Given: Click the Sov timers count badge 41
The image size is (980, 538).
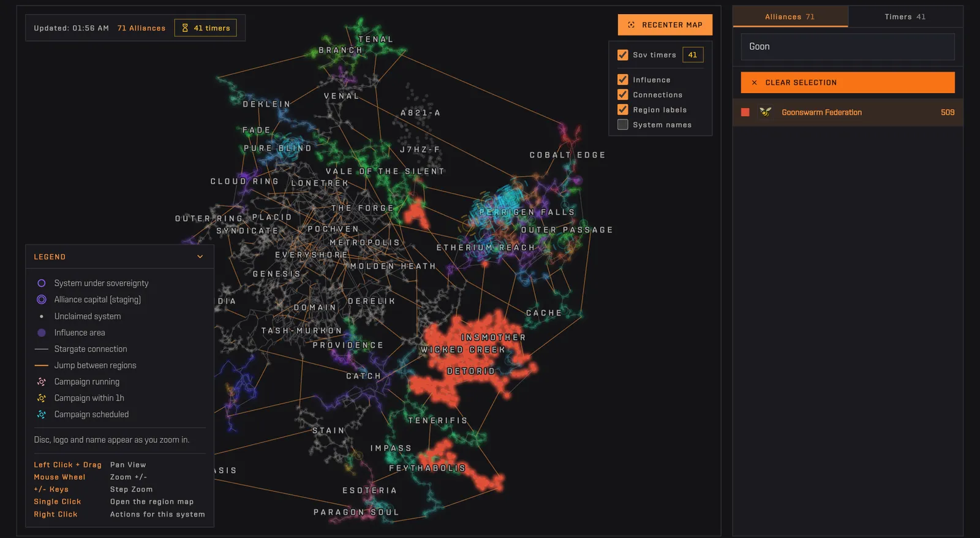Looking at the screenshot, I should [693, 55].
